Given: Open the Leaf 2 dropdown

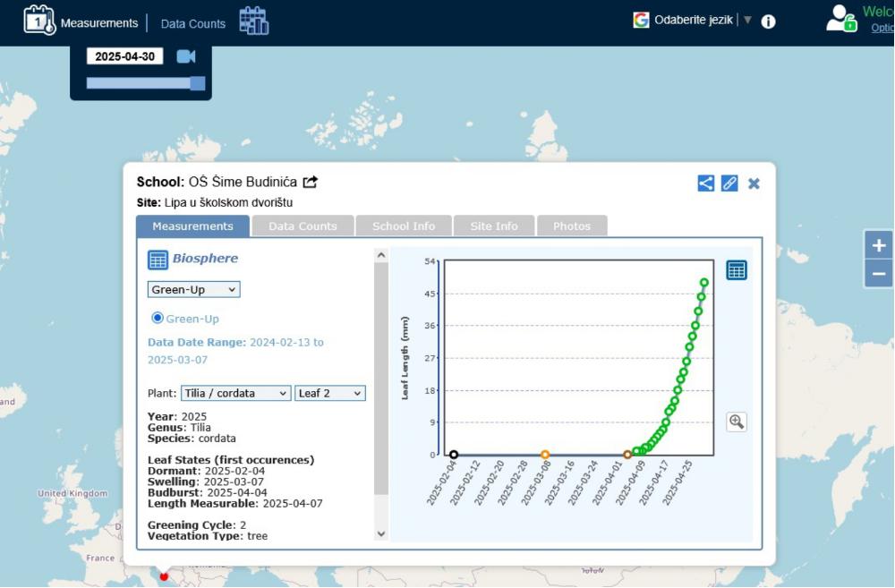Looking at the screenshot, I should pyautogui.click(x=329, y=393).
